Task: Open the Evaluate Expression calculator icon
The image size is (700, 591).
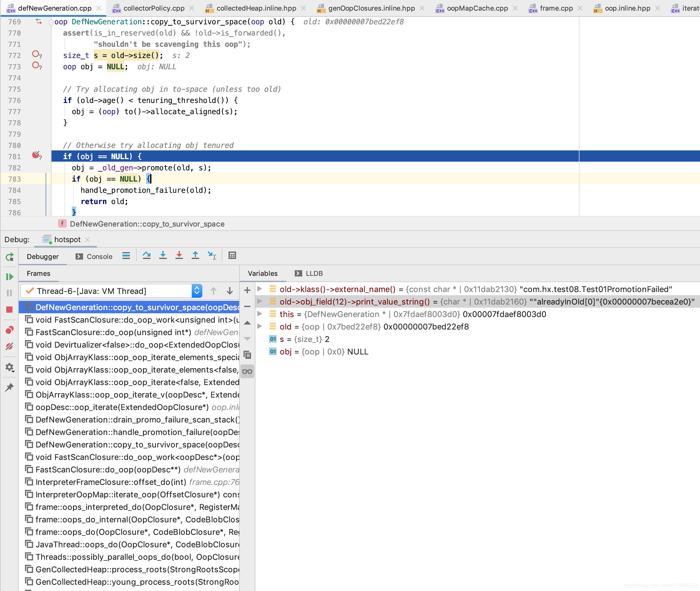Action: pyautogui.click(x=232, y=256)
